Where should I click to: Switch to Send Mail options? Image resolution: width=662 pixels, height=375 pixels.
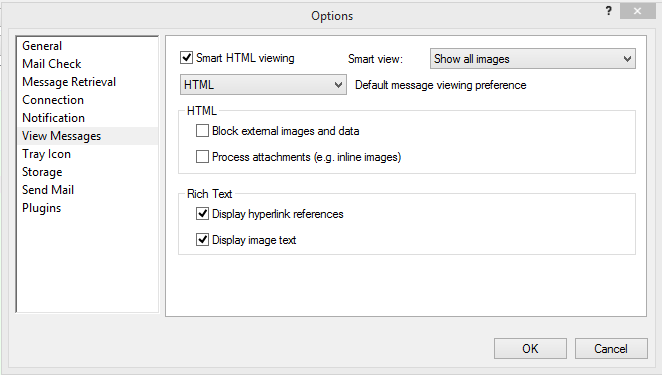48,190
